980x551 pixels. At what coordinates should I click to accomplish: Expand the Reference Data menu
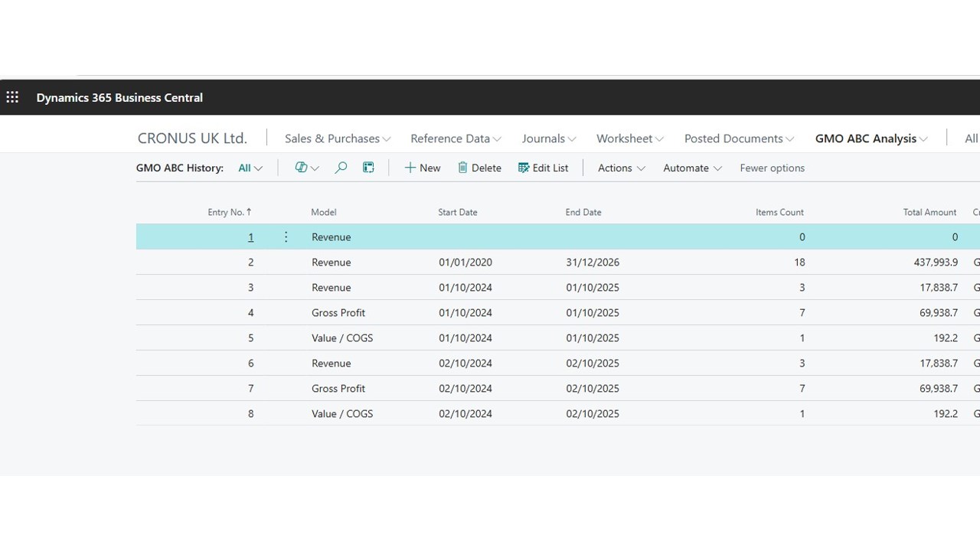click(456, 139)
